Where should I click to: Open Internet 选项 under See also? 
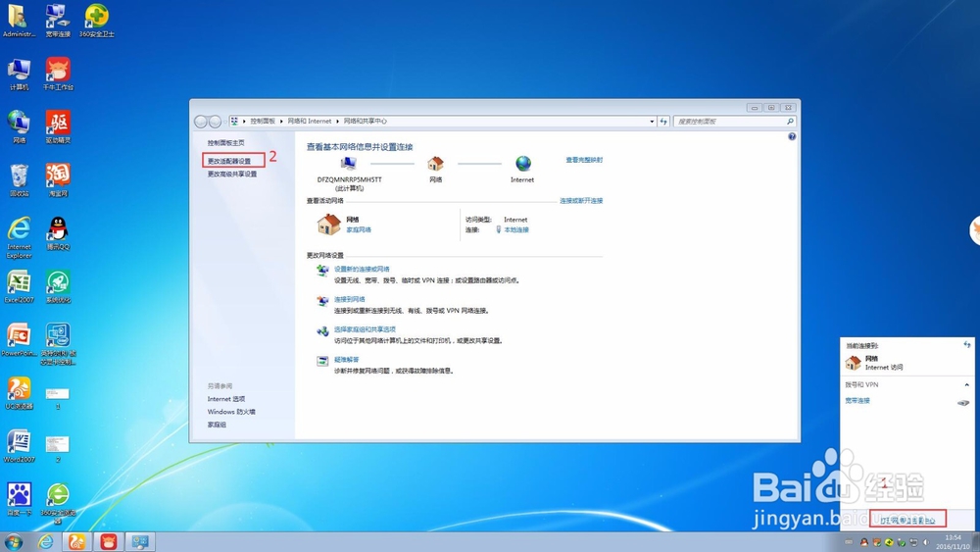click(x=226, y=399)
